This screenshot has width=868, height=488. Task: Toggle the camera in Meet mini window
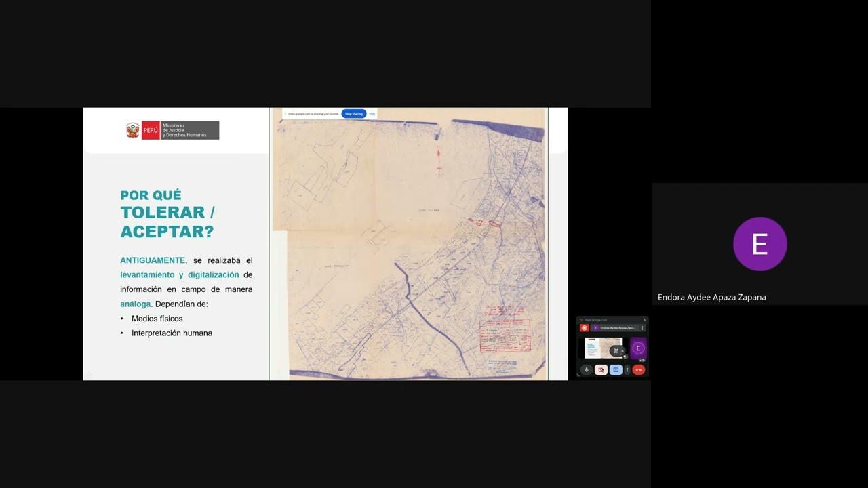coord(601,370)
